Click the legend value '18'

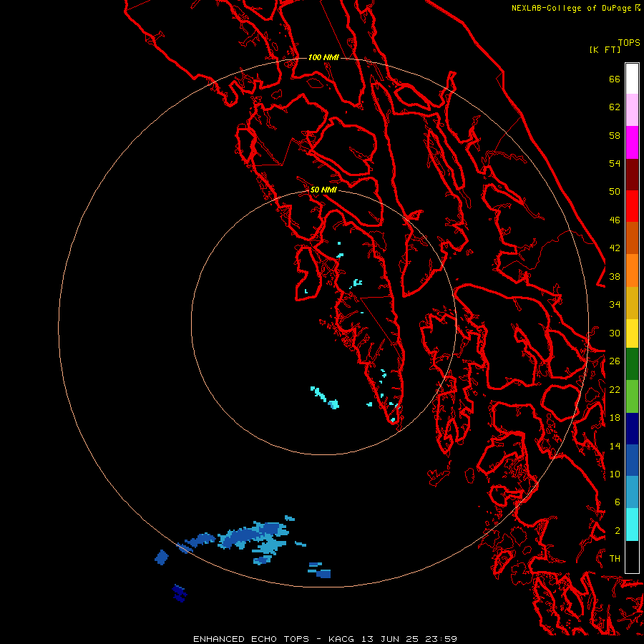coord(615,418)
